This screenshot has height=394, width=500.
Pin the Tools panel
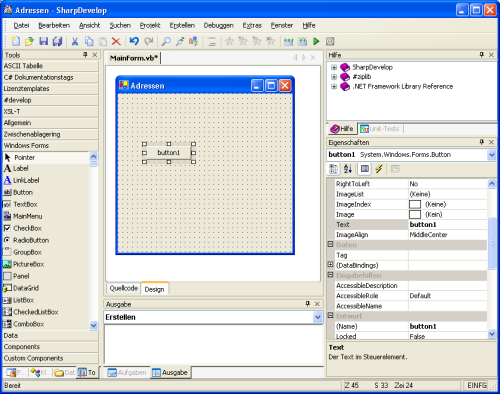85,55
